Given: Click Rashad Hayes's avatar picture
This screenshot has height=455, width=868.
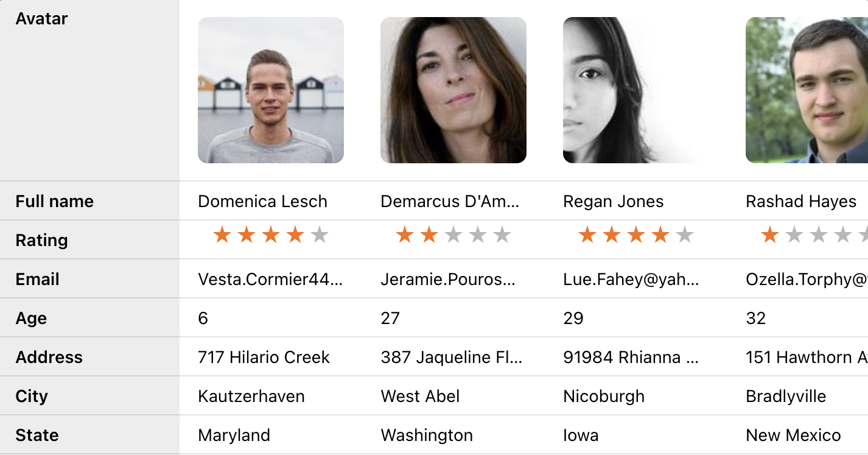Looking at the screenshot, I should 807,90.
